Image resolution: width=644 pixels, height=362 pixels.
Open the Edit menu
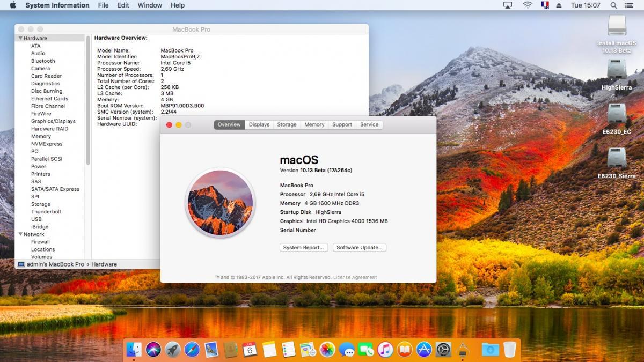pyautogui.click(x=123, y=5)
